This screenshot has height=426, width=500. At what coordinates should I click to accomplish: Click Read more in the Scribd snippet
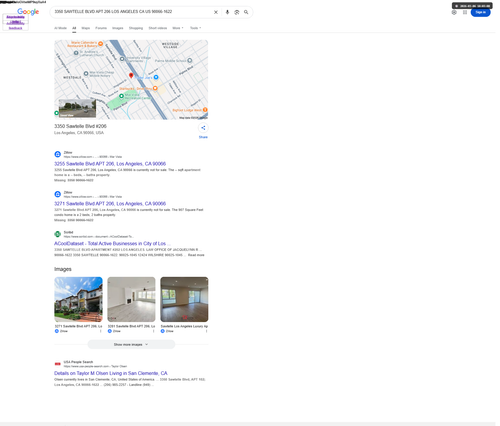pos(196,255)
